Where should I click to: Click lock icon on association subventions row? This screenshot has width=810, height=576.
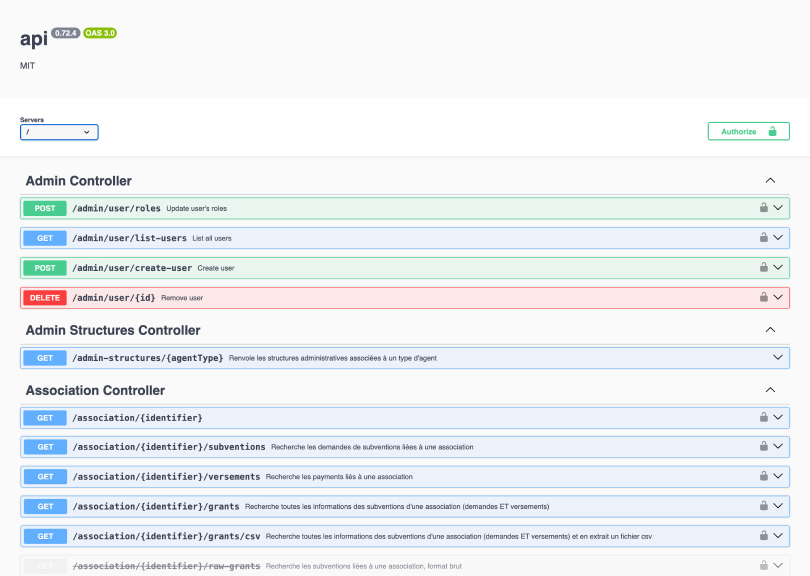click(x=764, y=447)
